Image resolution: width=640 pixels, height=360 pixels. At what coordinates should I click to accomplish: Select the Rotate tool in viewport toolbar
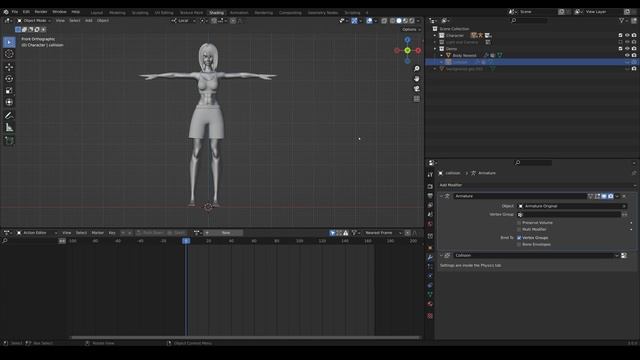coord(9,79)
